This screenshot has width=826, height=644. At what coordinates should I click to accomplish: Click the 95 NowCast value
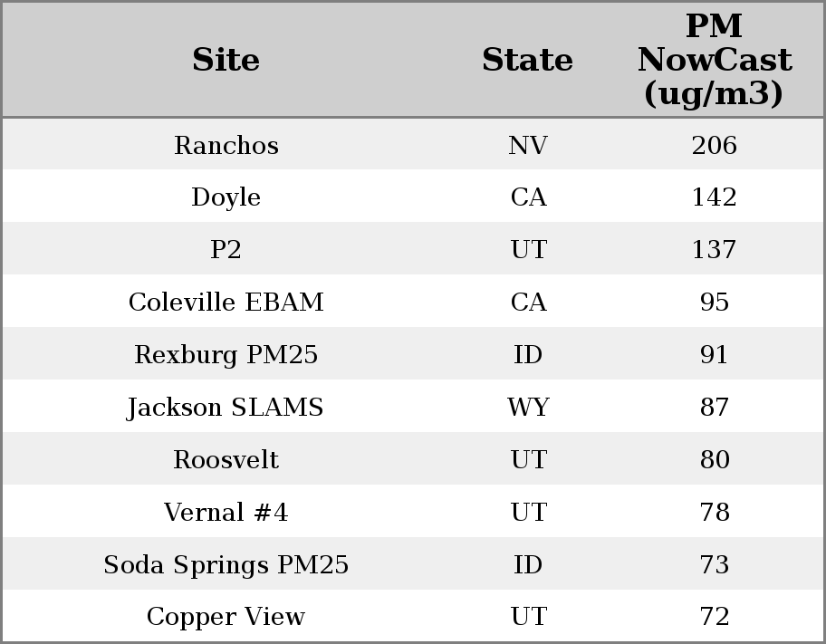pyautogui.click(x=714, y=303)
